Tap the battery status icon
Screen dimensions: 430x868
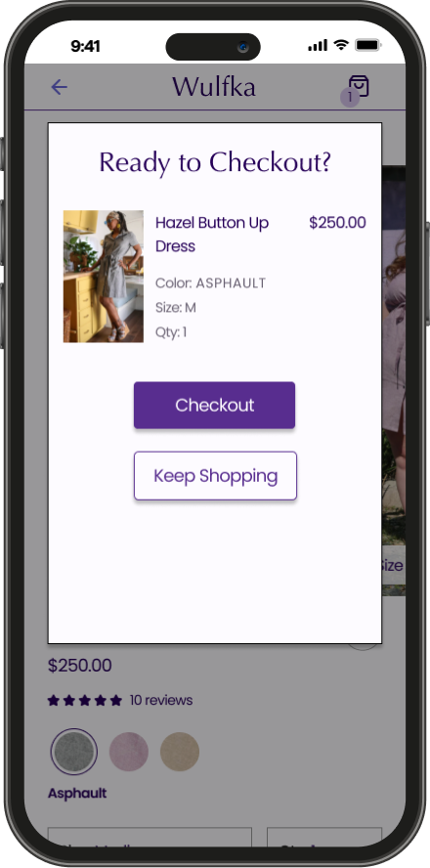[x=366, y=45]
